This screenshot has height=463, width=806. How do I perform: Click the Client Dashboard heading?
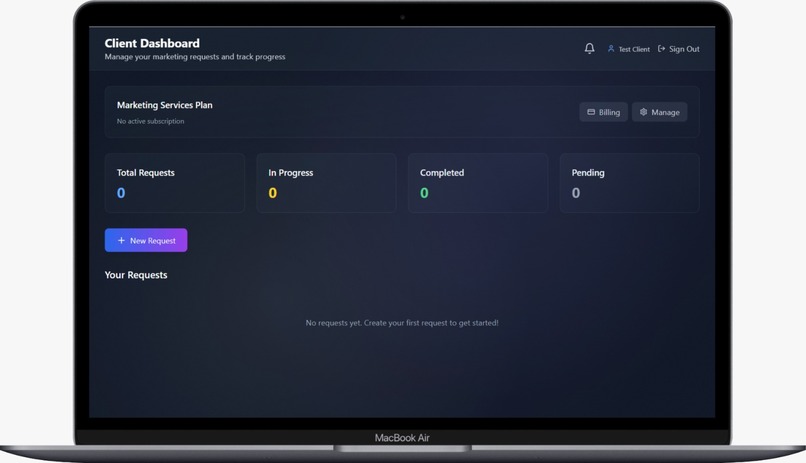[152, 43]
